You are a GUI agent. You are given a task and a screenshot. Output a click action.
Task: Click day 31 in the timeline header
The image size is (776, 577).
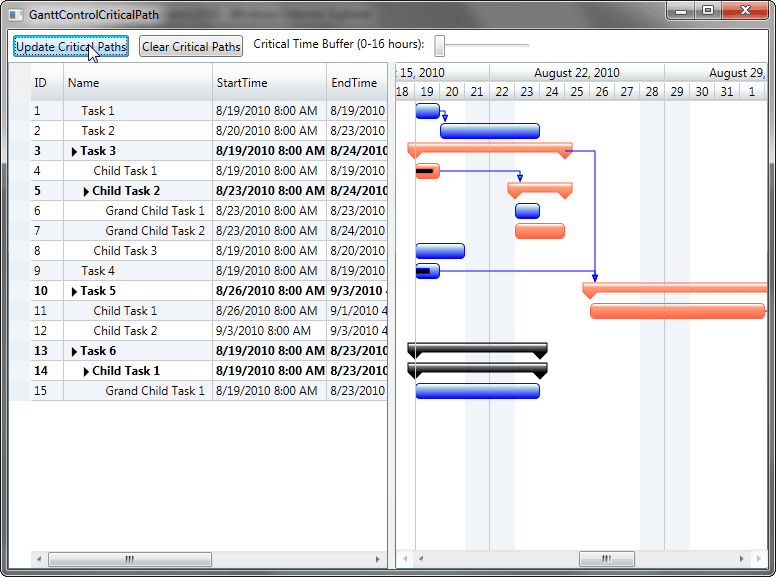[727, 92]
